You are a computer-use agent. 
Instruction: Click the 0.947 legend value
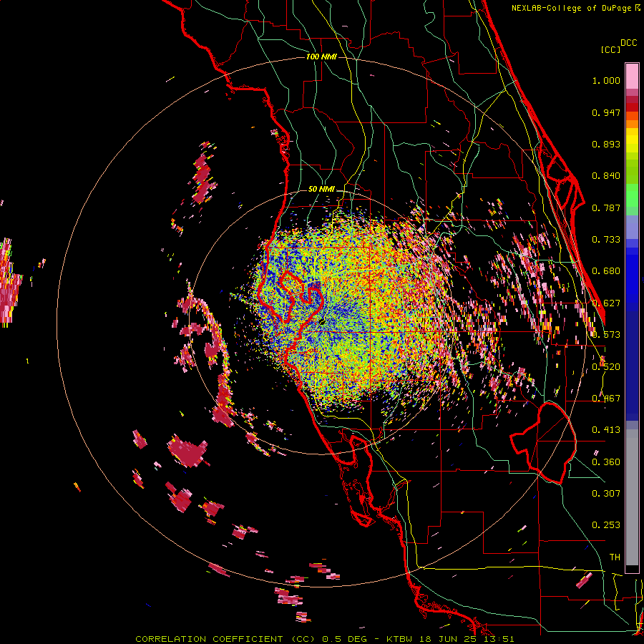[606, 112]
